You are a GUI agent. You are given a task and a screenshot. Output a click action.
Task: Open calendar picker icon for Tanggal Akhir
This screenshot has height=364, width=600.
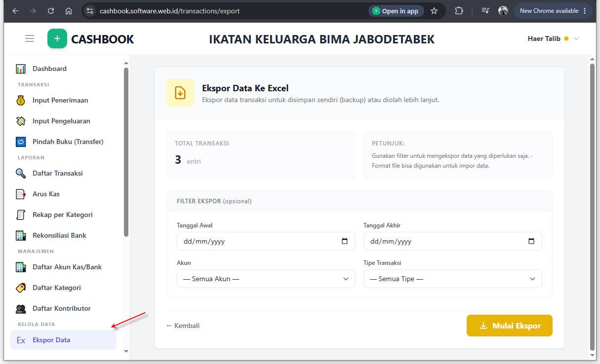click(x=531, y=241)
